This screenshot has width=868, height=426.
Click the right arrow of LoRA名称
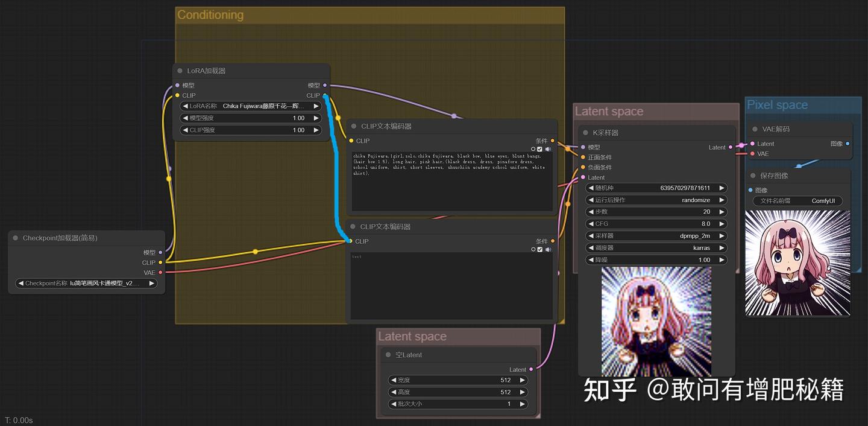point(316,106)
